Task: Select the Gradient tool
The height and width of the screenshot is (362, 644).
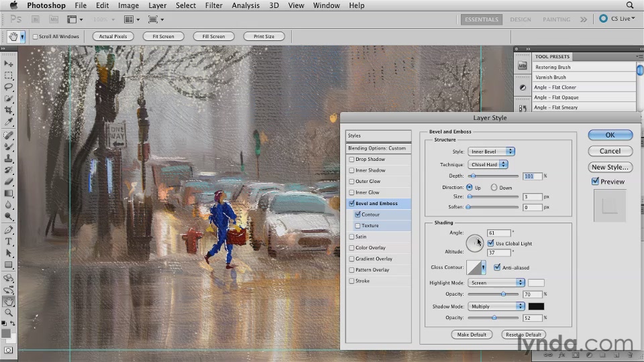Action: click(x=8, y=193)
